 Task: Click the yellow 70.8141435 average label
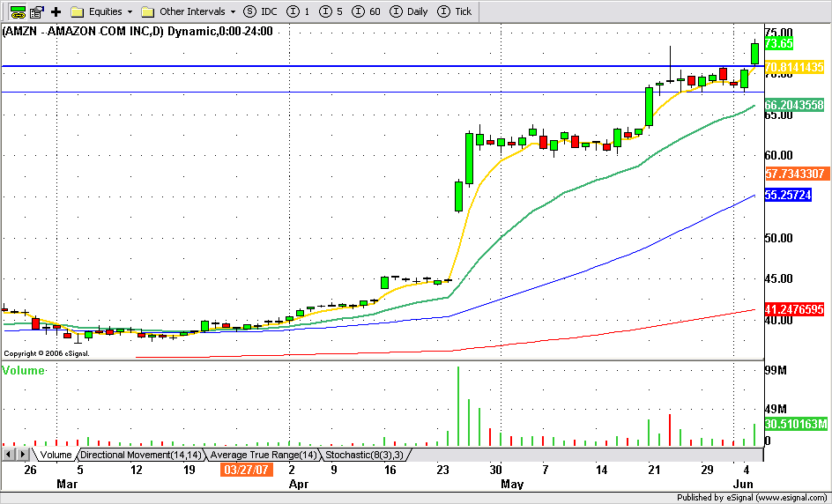tap(794, 67)
